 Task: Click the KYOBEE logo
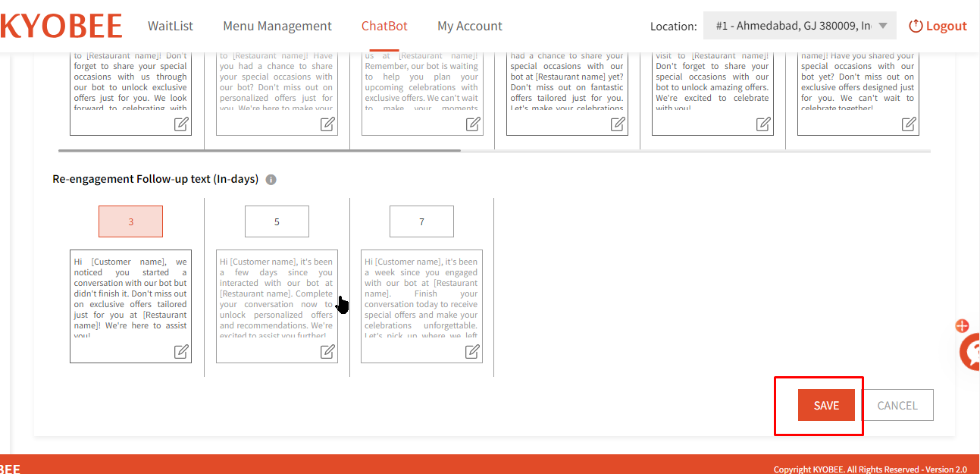(x=61, y=26)
